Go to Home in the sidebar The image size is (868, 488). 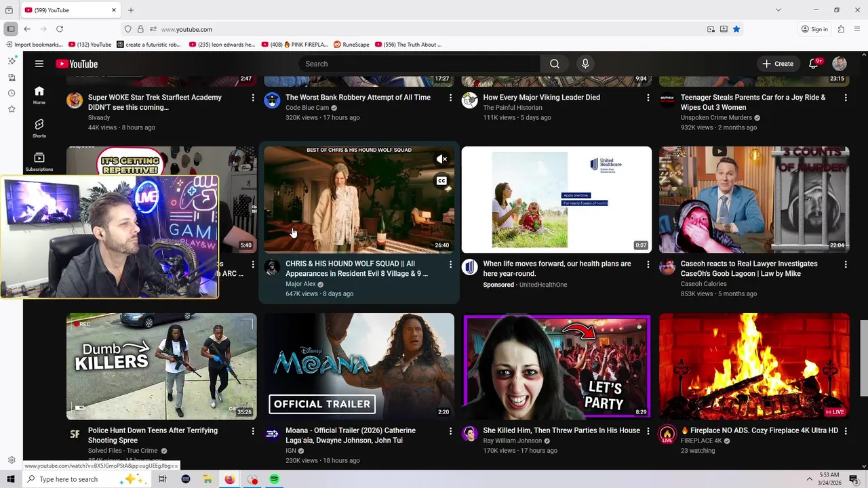[x=39, y=95]
